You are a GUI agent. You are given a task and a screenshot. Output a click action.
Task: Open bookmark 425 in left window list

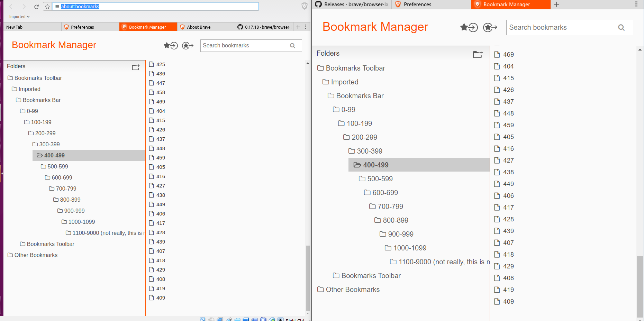[x=157, y=64]
